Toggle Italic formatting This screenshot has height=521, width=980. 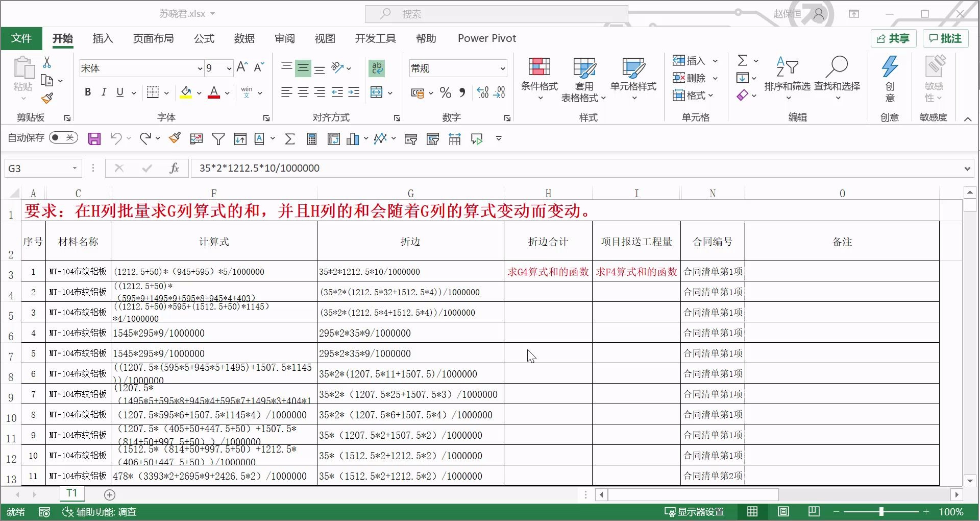[x=104, y=92]
